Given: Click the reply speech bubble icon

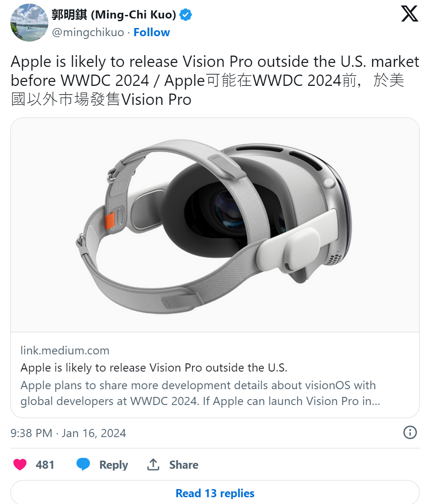Looking at the screenshot, I should pyautogui.click(x=83, y=465).
